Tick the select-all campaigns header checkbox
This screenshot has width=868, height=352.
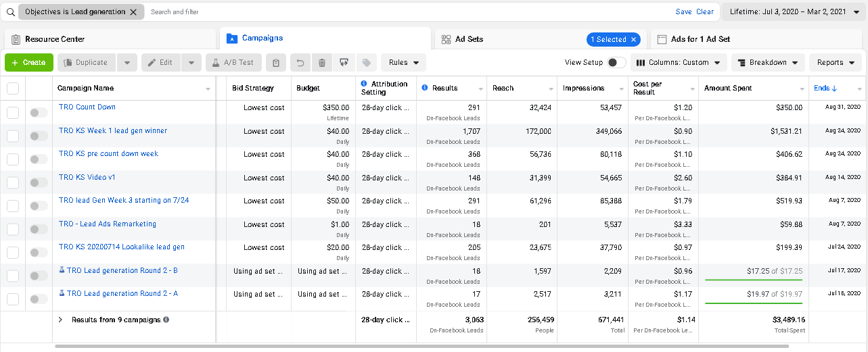pyautogui.click(x=13, y=89)
